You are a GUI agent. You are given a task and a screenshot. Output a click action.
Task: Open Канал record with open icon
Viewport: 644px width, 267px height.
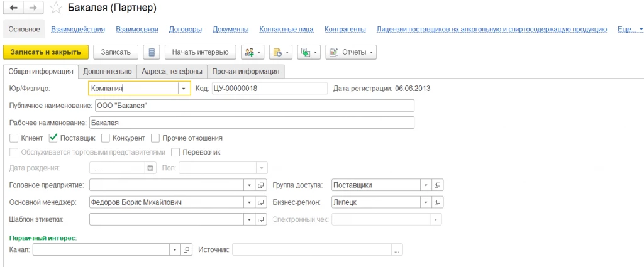(186, 249)
